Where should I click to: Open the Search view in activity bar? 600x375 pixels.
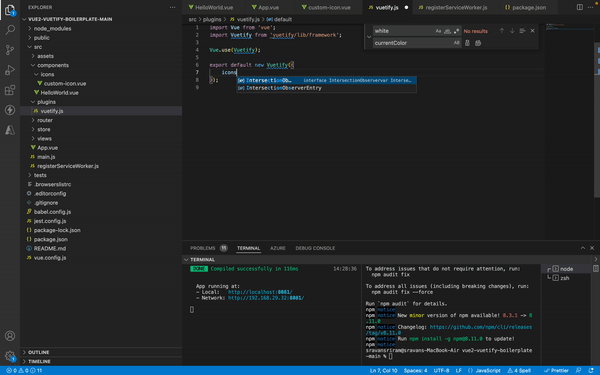coord(10,29)
